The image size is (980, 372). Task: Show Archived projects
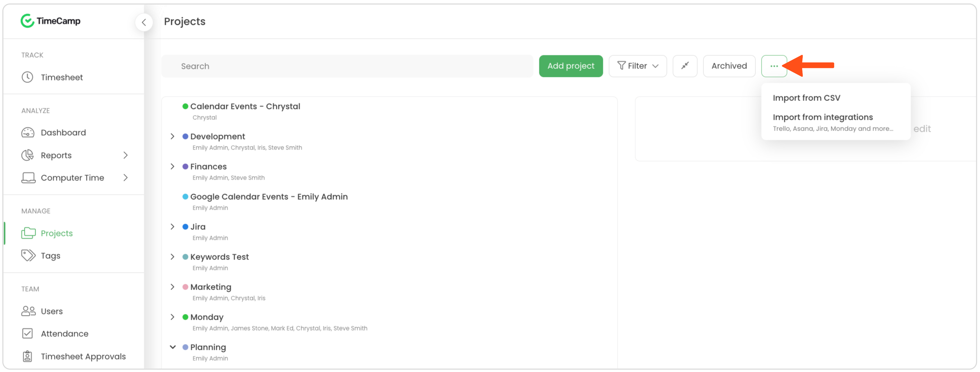point(729,66)
